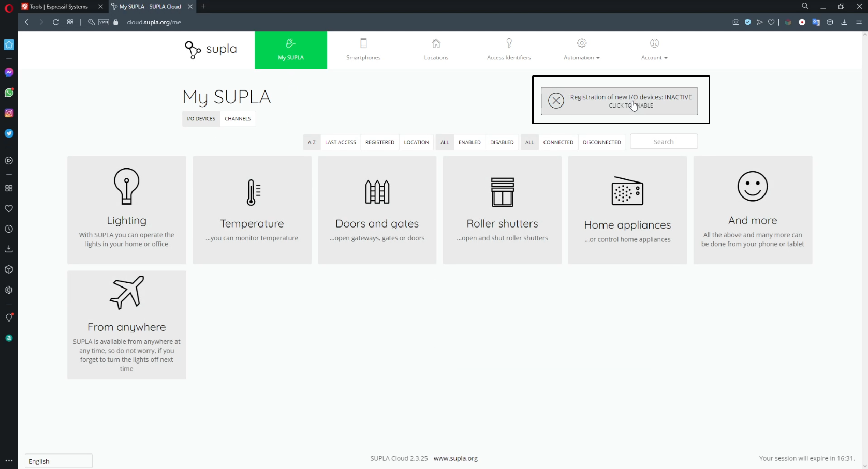Switch to the Tools | Espressif Systems tab
Screen dimensions: 868x469
click(x=58, y=7)
